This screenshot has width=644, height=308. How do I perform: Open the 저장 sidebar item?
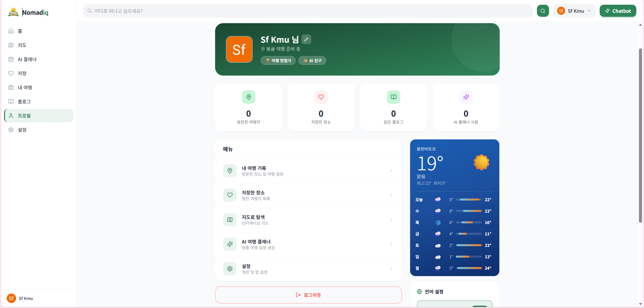(39, 73)
